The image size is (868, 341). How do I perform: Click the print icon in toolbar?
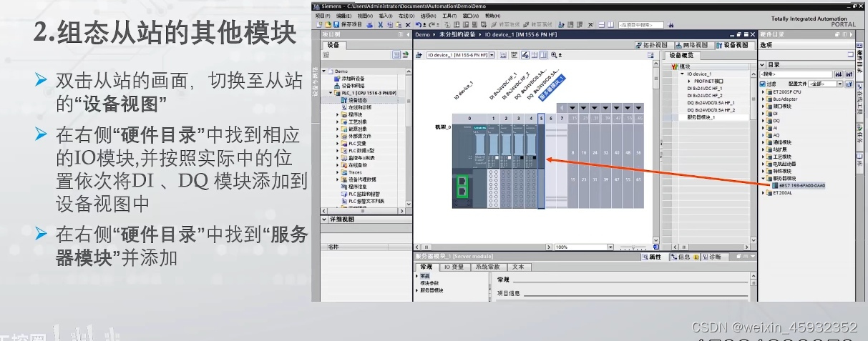pyautogui.click(x=370, y=24)
